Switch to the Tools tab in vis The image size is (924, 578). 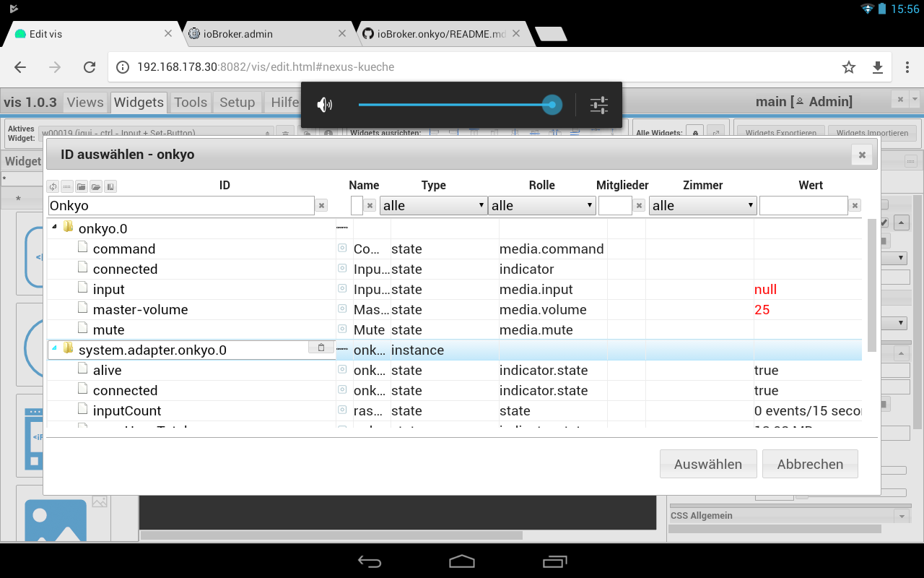pyautogui.click(x=191, y=103)
